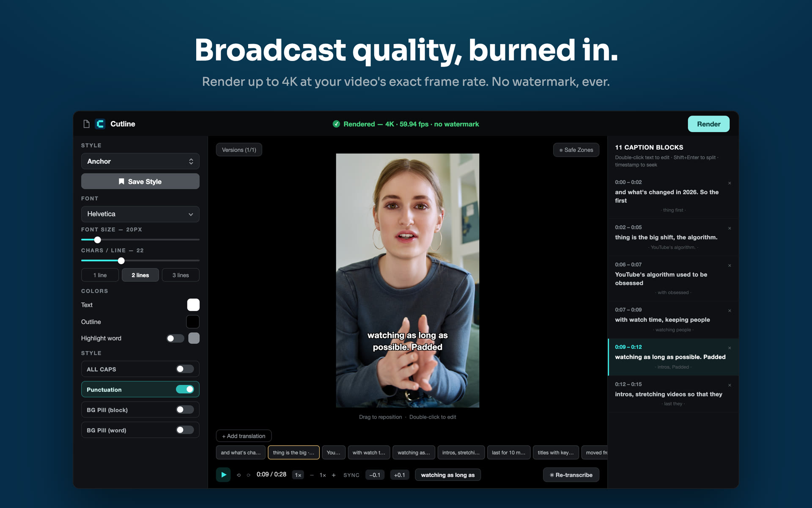Click the burned-in caption text on video
The image size is (812, 508).
click(408, 341)
